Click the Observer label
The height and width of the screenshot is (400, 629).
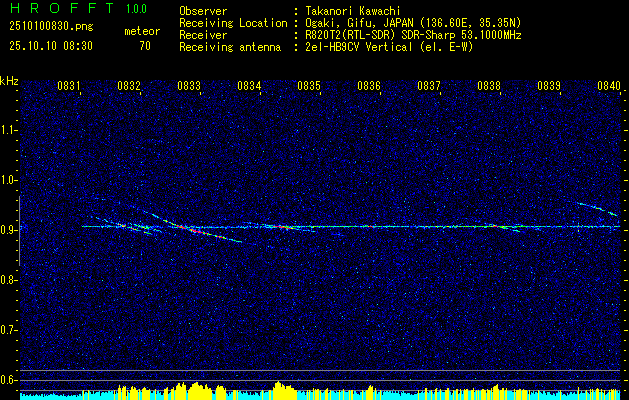point(203,11)
